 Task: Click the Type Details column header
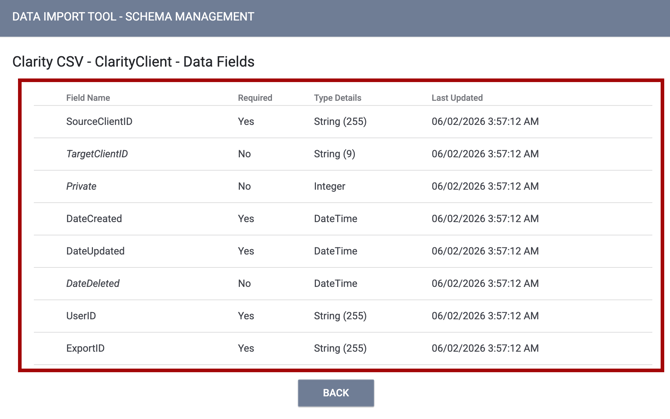click(338, 98)
